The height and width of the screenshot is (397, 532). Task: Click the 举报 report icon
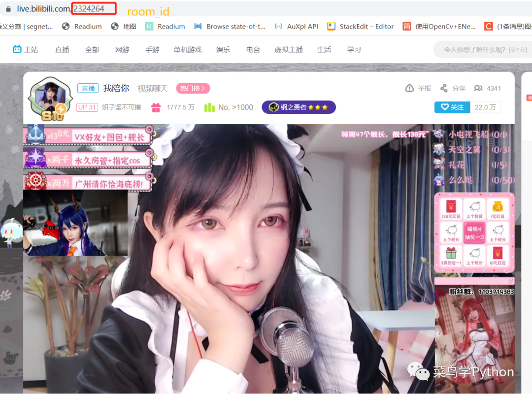[x=409, y=88]
